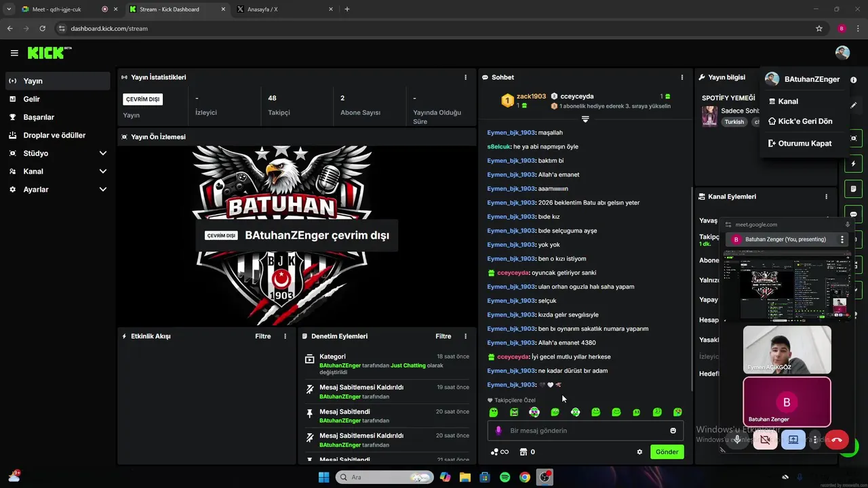This screenshot has height=488, width=868.
Task: Click in the Bir mesaj gönderin field
Action: [x=586, y=430]
